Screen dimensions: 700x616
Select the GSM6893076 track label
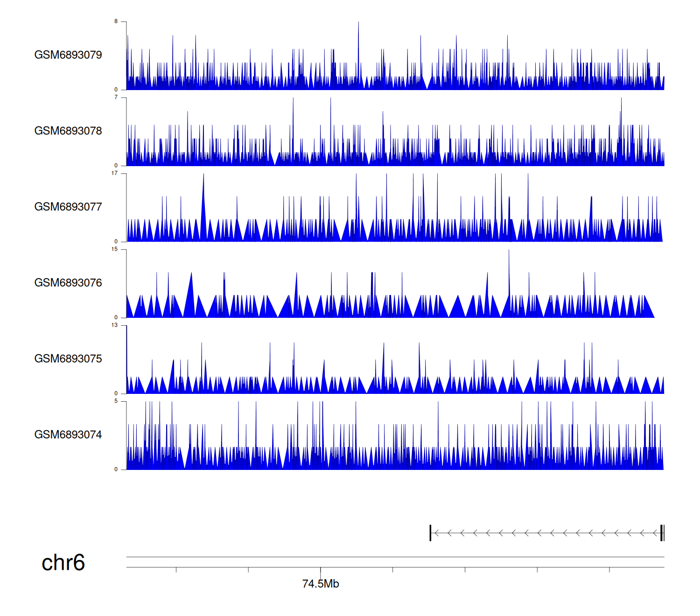tap(68, 283)
